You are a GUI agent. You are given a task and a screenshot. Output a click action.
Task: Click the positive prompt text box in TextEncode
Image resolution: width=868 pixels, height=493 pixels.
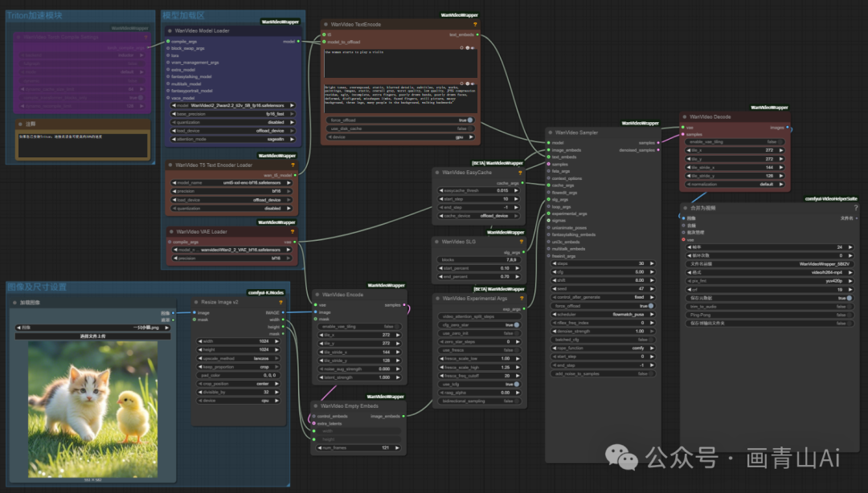click(400, 63)
